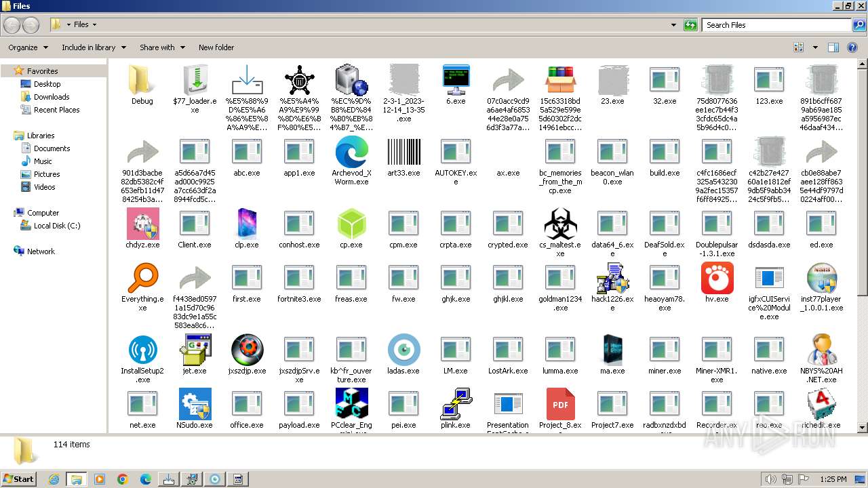Viewport: 868px width, 488px height.
Task: Select the Miner-XMR1.exe file
Action: coord(717,359)
